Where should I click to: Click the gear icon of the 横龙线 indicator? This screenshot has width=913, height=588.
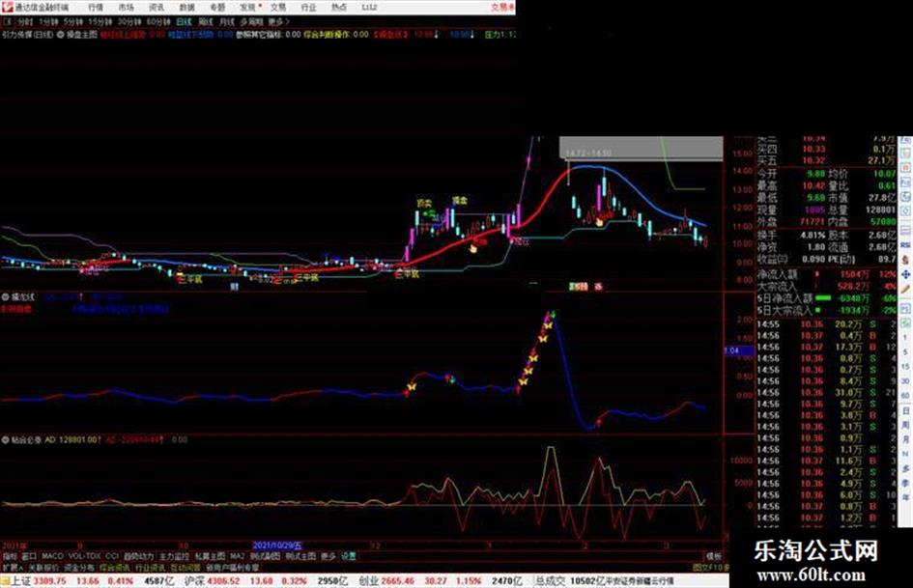tap(5, 297)
